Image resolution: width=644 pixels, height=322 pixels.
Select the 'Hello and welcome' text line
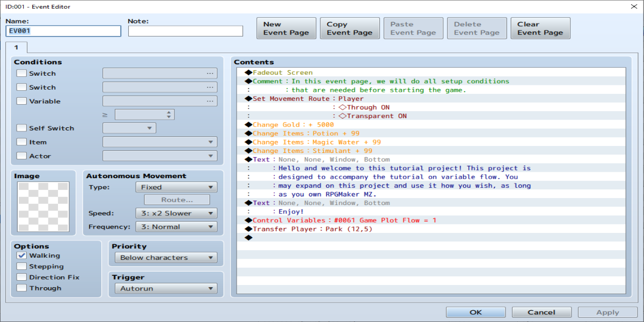(431, 168)
